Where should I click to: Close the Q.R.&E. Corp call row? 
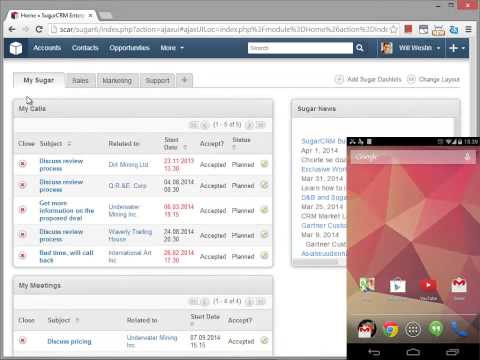click(22, 185)
